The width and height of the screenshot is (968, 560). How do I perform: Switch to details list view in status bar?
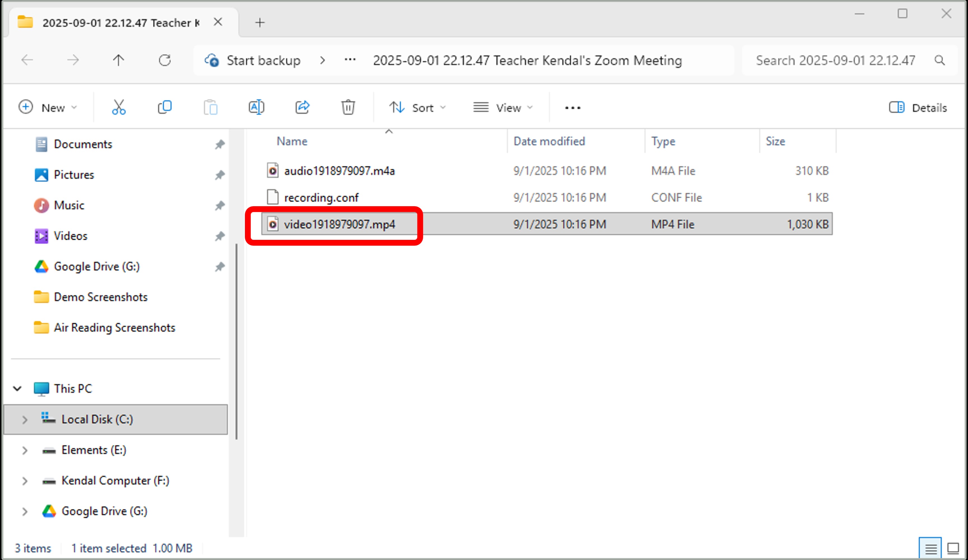point(930,548)
